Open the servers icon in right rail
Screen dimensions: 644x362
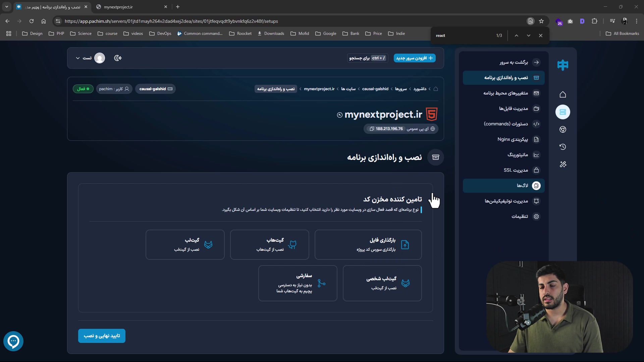[563, 112]
